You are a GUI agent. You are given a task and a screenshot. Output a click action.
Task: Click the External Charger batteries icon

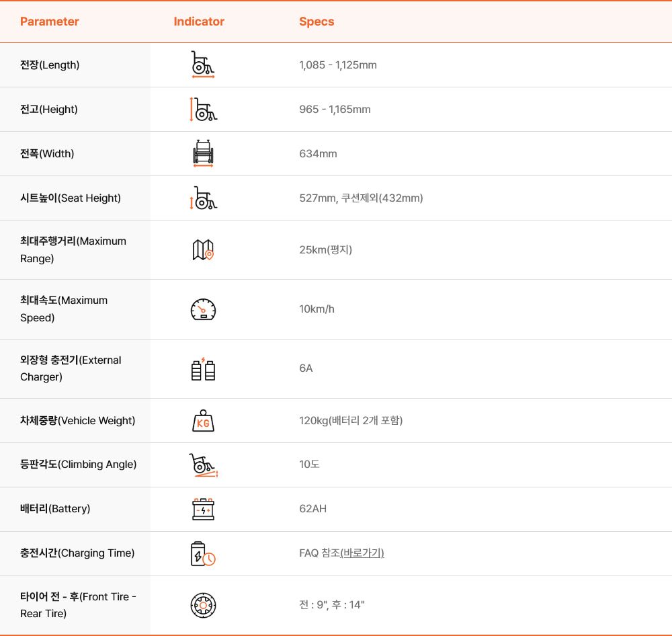point(203,369)
